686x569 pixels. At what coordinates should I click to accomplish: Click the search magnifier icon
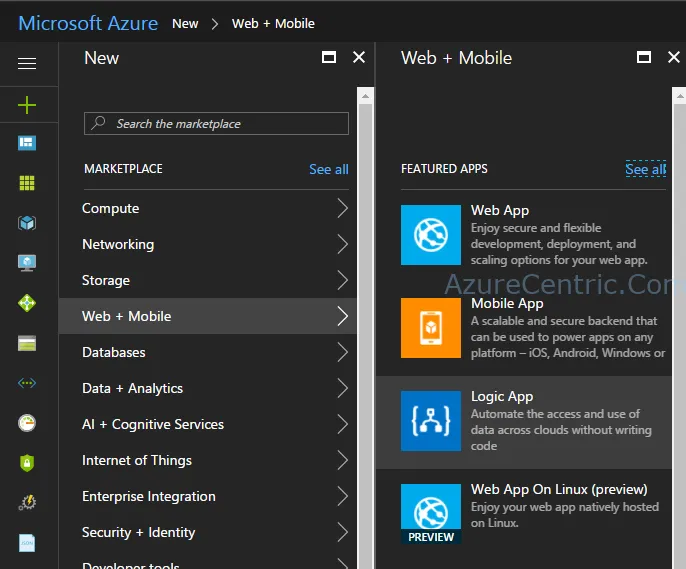point(99,123)
